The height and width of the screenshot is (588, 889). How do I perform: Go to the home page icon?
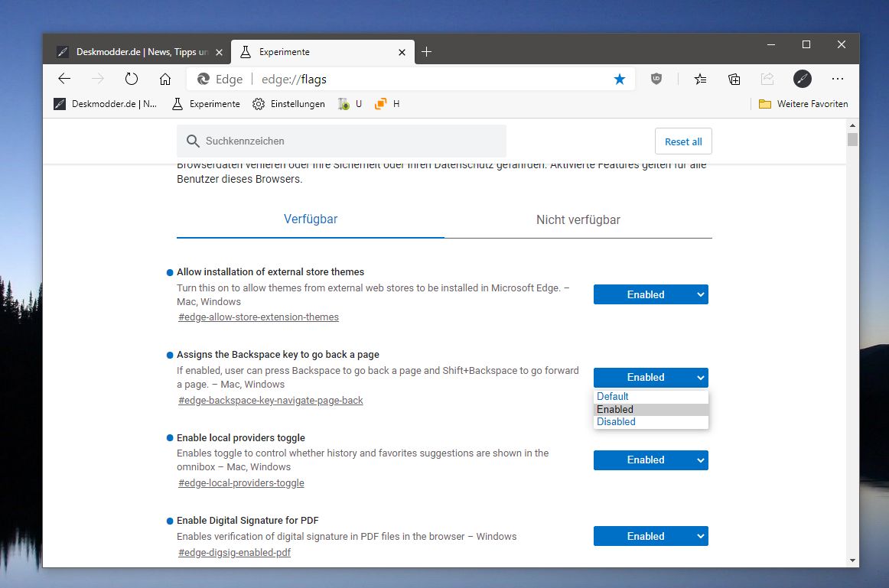165,79
